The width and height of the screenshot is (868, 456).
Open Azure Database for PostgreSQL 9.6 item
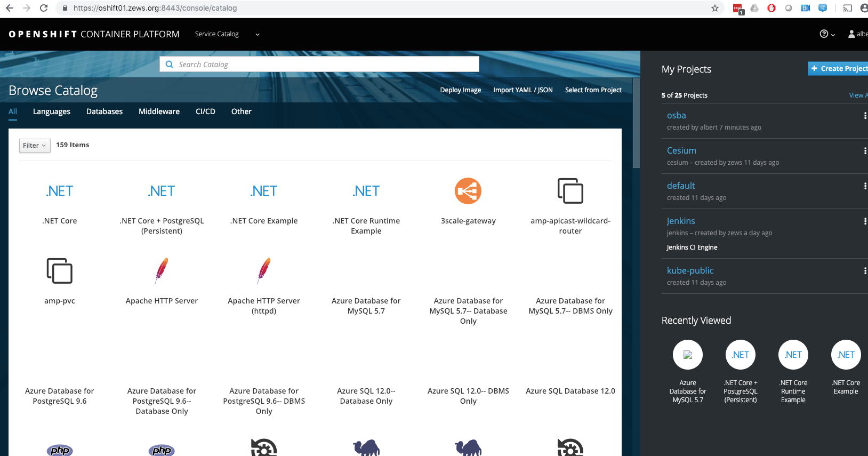[60, 396]
